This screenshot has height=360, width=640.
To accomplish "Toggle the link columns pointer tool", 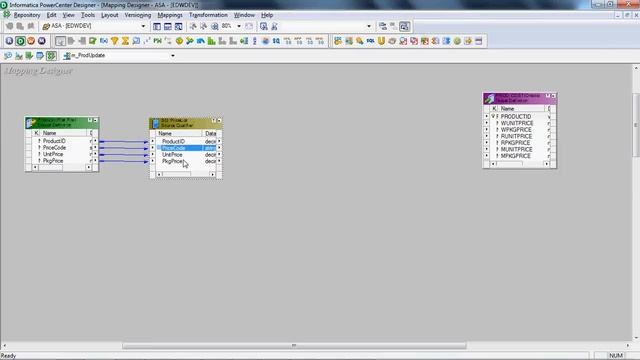I will coord(60,41).
